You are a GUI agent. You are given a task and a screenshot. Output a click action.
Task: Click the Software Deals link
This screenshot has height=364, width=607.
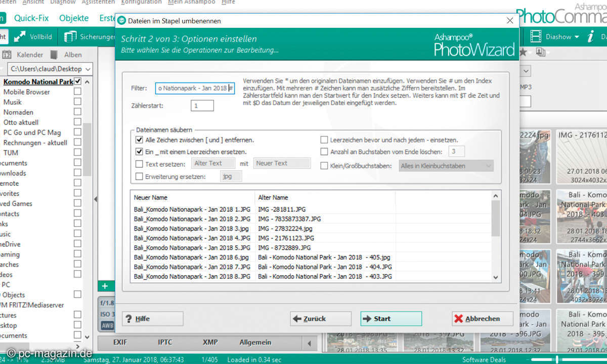click(484, 359)
